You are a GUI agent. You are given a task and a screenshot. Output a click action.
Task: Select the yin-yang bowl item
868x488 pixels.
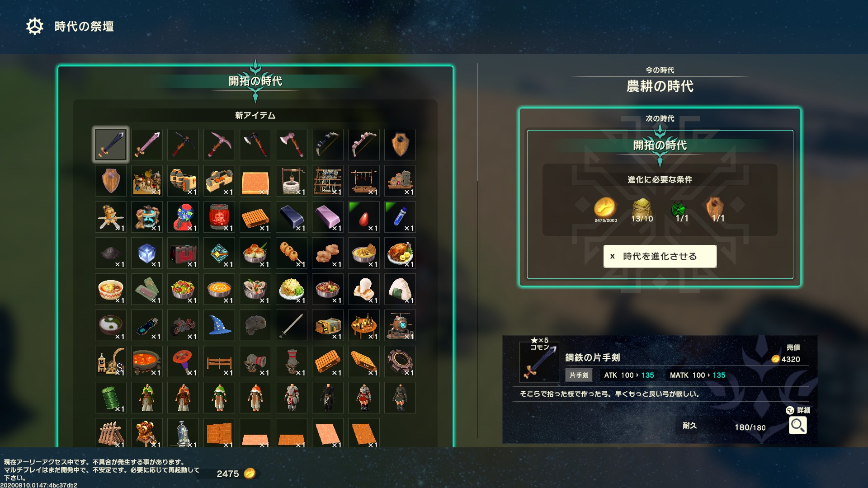pos(111,325)
